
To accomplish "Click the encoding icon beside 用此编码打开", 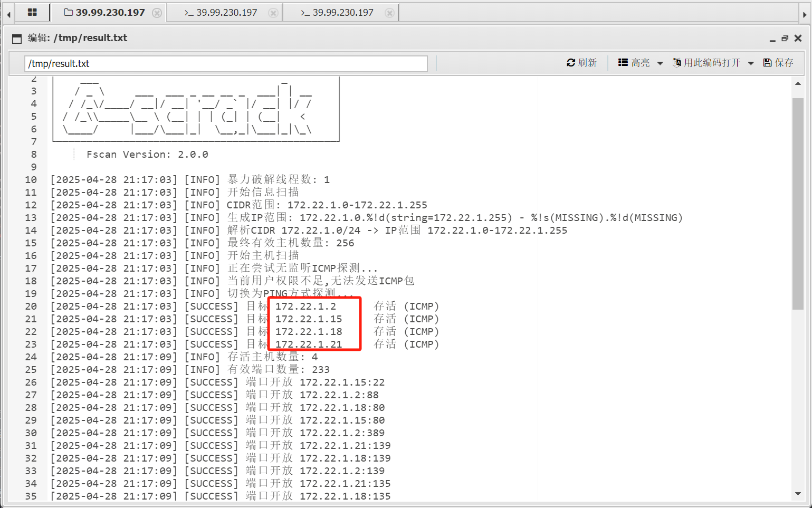I will tap(676, 63).
